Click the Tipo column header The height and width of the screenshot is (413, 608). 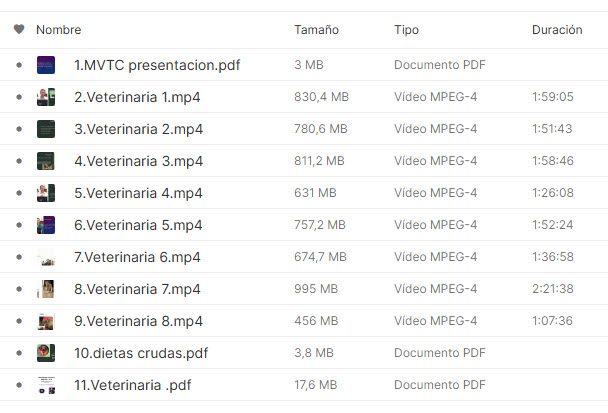[406, 30]
